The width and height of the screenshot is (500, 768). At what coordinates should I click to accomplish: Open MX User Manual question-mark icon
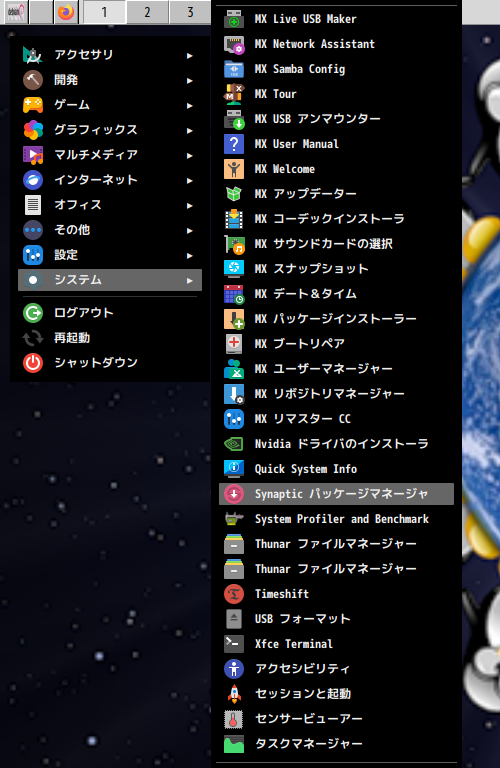pos(234,144)
